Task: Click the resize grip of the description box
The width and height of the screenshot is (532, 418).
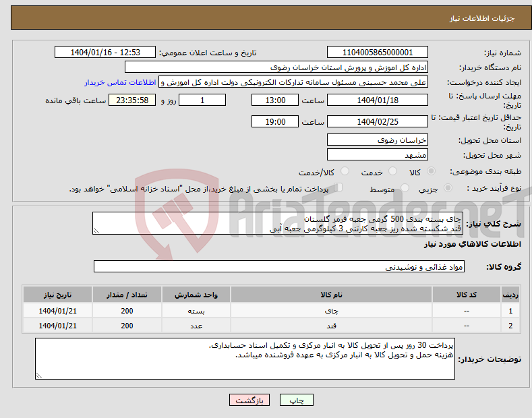Action: 96,231
